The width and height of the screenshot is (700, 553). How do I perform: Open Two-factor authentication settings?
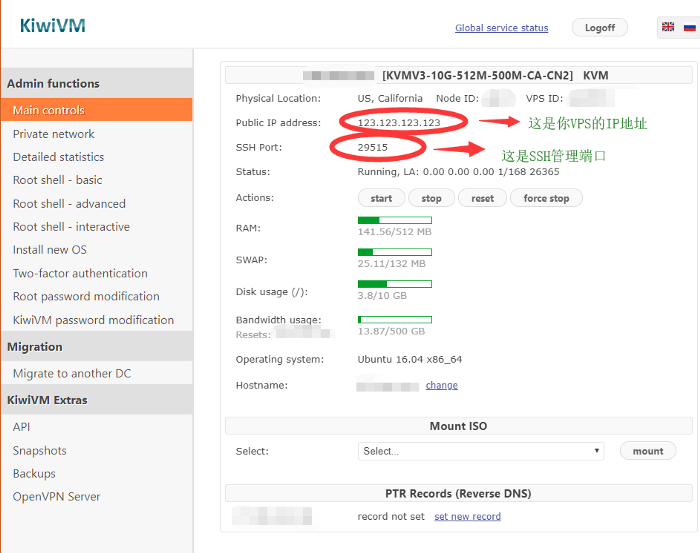pyautogui.click(x=80, y=273)
